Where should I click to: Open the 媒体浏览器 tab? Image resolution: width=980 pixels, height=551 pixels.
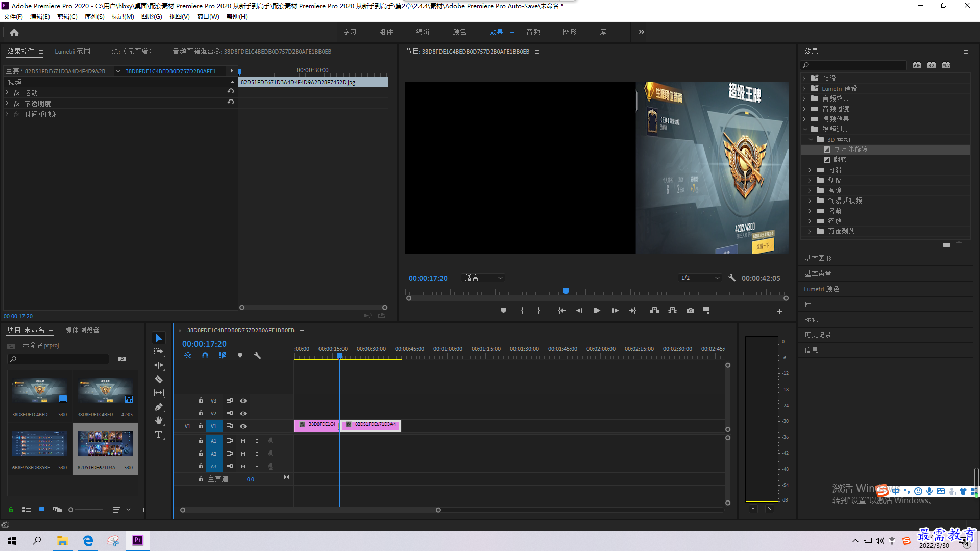[82, 330]
